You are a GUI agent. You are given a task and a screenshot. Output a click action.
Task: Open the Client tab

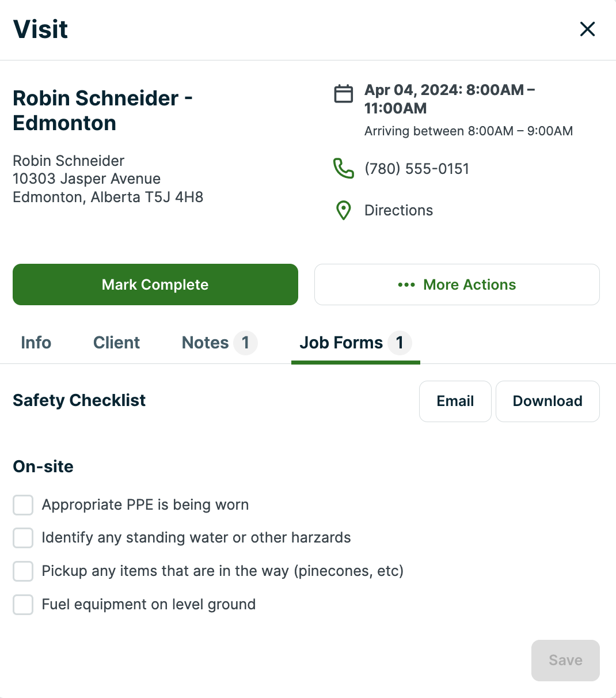[116, 343]
